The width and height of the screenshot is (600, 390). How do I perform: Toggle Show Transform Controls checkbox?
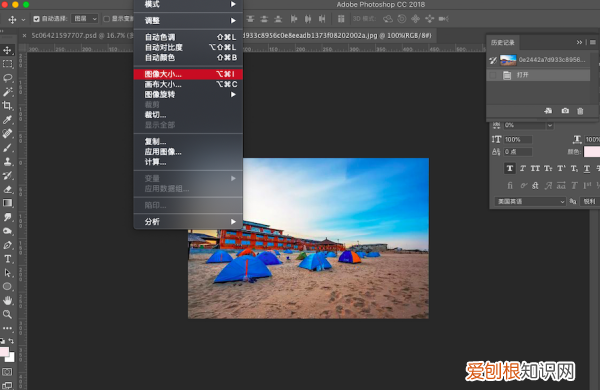107,19
